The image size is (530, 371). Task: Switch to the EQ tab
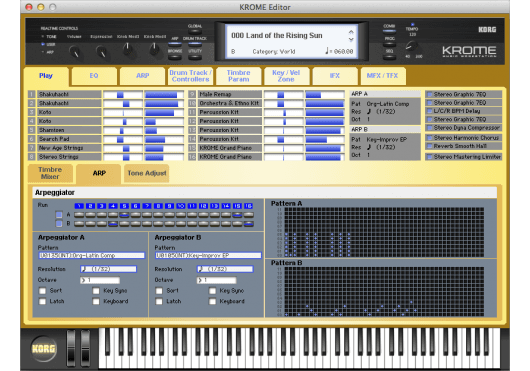tap(94, 76)
